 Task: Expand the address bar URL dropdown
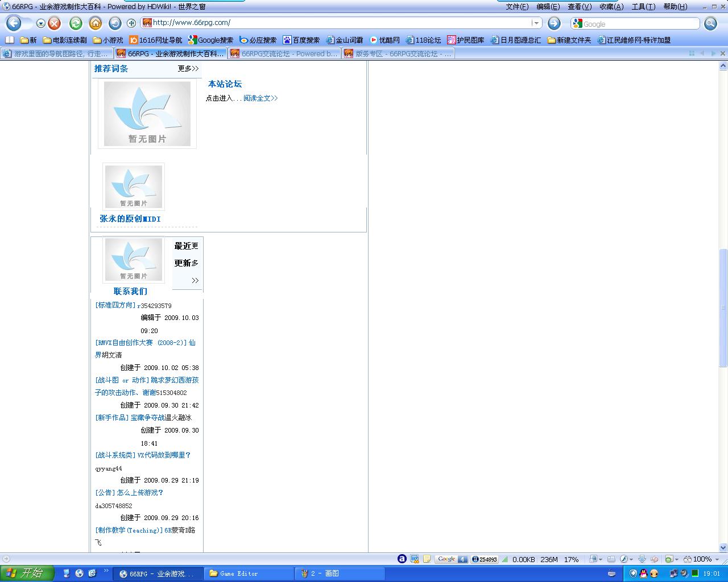[536, 23]
